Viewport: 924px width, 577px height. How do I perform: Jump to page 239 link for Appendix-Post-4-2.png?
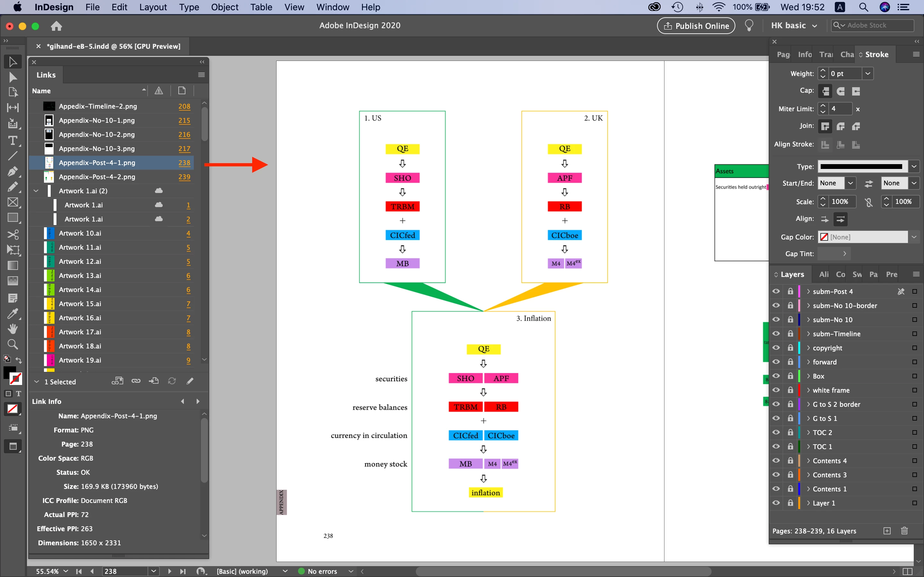point(184,177)
